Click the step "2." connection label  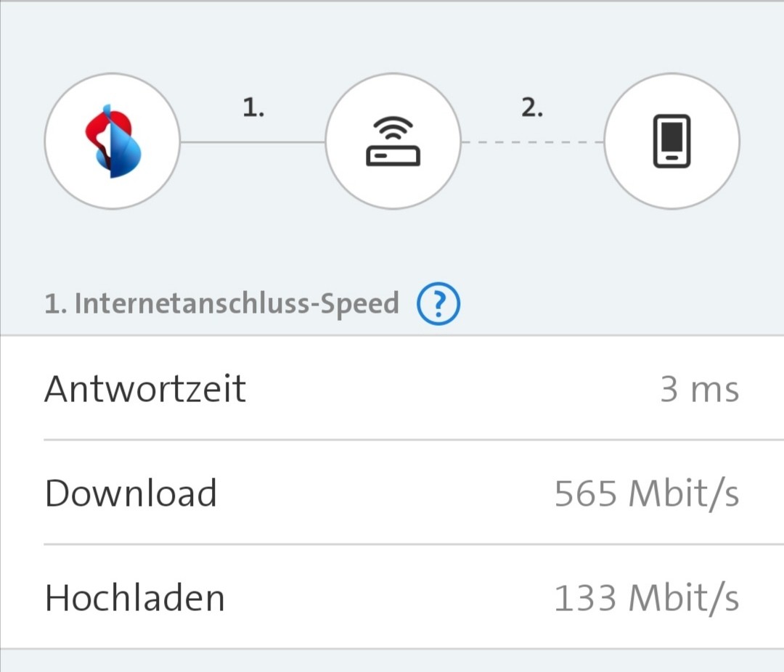click(x=532, y=109)
